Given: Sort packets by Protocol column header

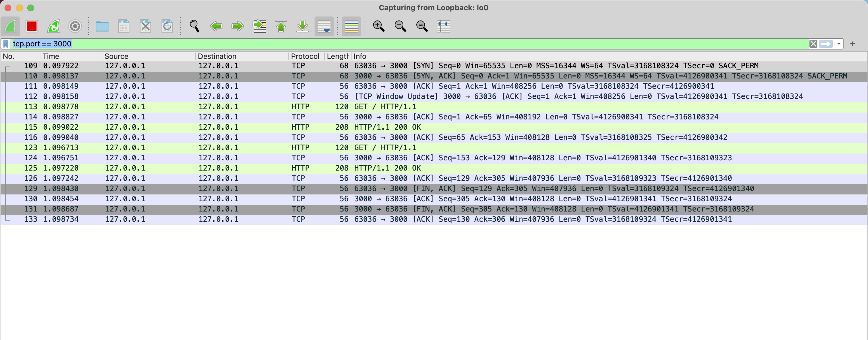Looking at the screenshot, I should click(x=305, y=56).
